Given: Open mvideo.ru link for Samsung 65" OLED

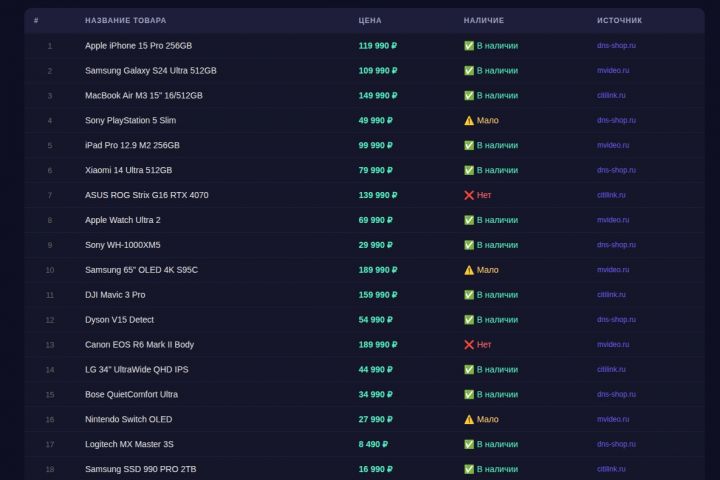Looking at the screenshot, I should (613, 270).
